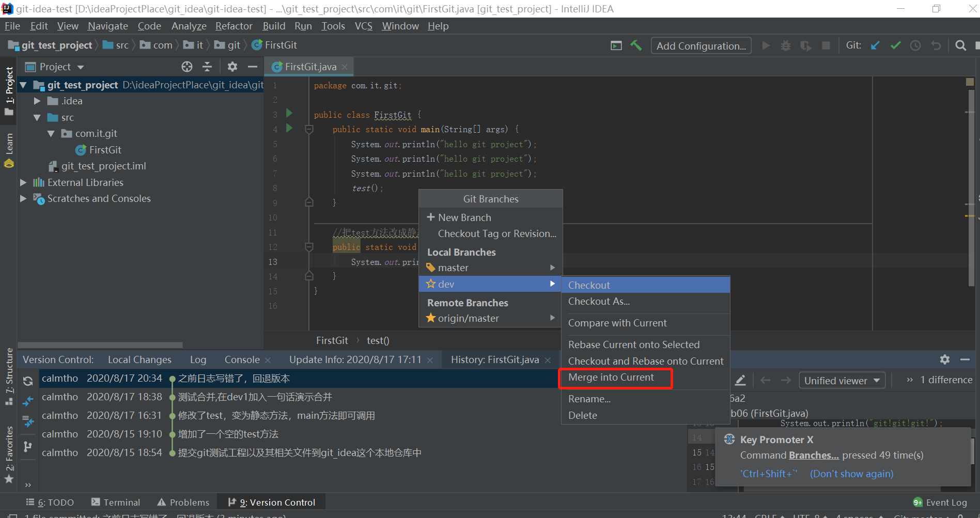The width and height of the screenshot is (980, 518).
Task: Click Don't show again link
Action: tap(851, 474)
